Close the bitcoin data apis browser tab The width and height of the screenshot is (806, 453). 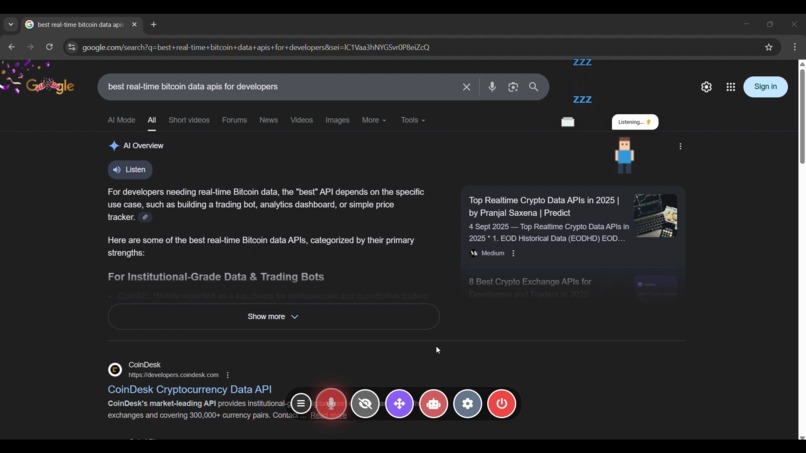tap(134, 24)
